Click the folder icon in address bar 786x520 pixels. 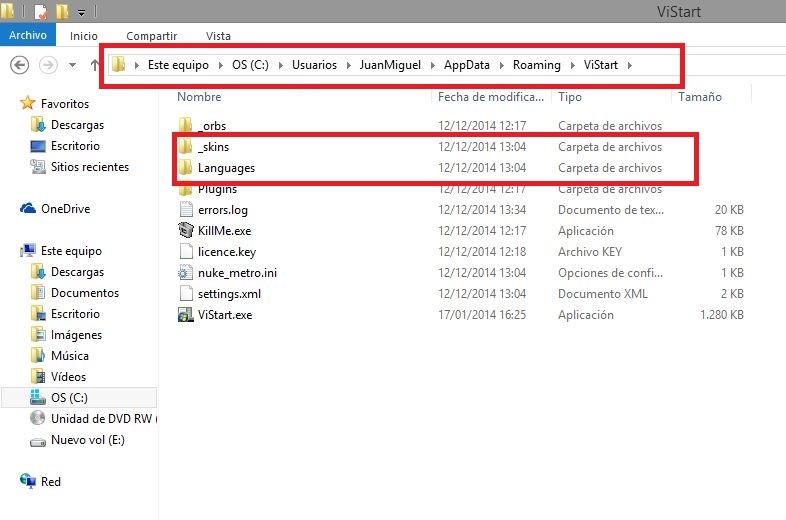[118, 65]
